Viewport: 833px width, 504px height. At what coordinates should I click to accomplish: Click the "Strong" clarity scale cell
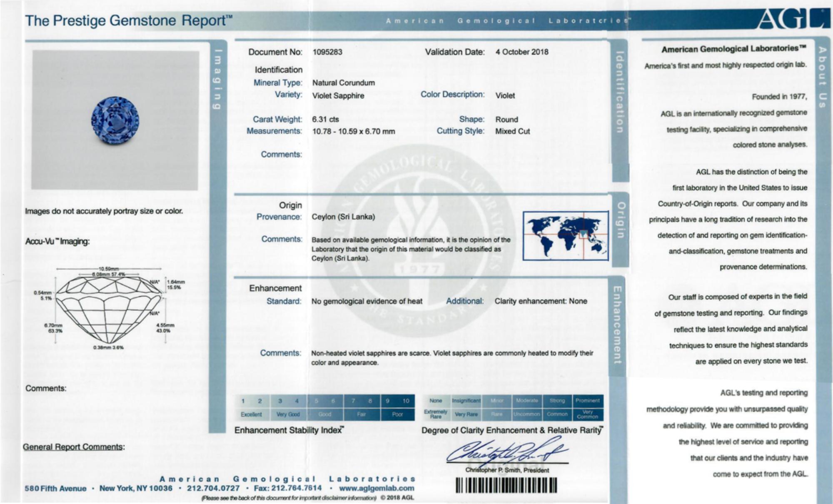[557, 401]
